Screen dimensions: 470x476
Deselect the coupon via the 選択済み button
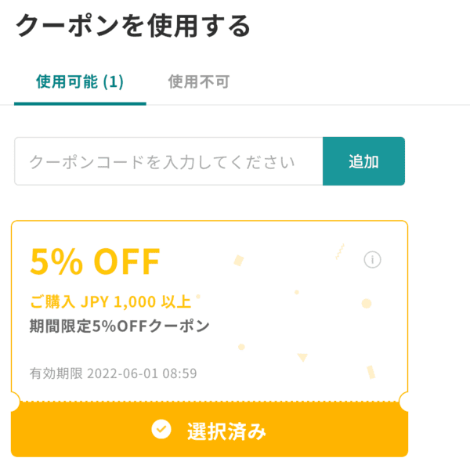pos(209,430)
